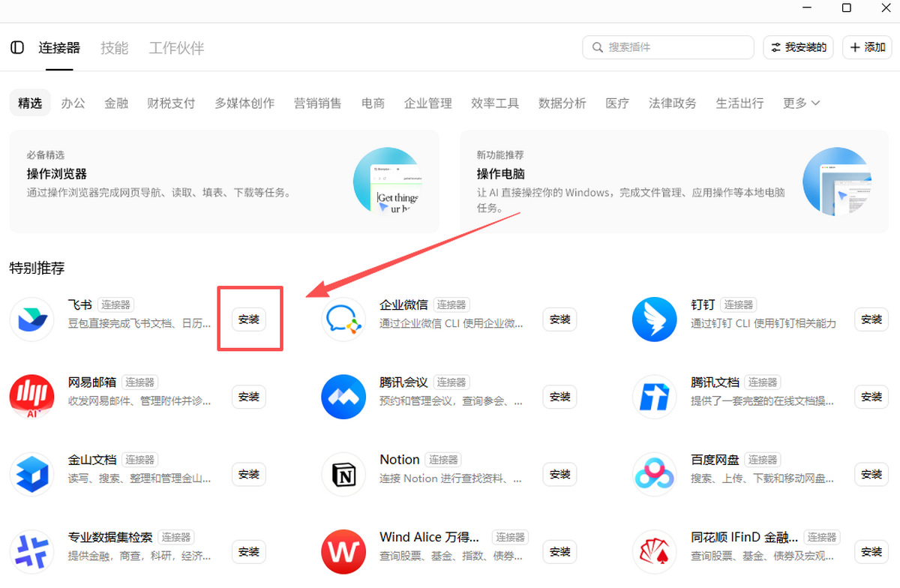This screenshot has width=900, height=588.
Task: Open the 操作电脑 card thumbnail
Action: (836, 181)
